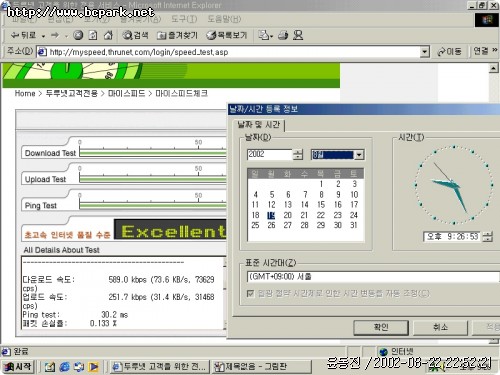
Task: Click the page scroll-up arrow
Action: (494, 68)
